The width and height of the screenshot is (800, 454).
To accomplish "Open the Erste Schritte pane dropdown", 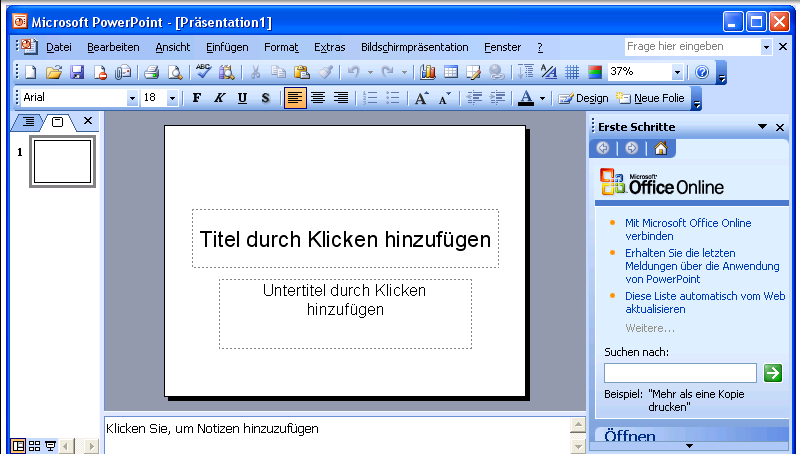I will [762, 127].
